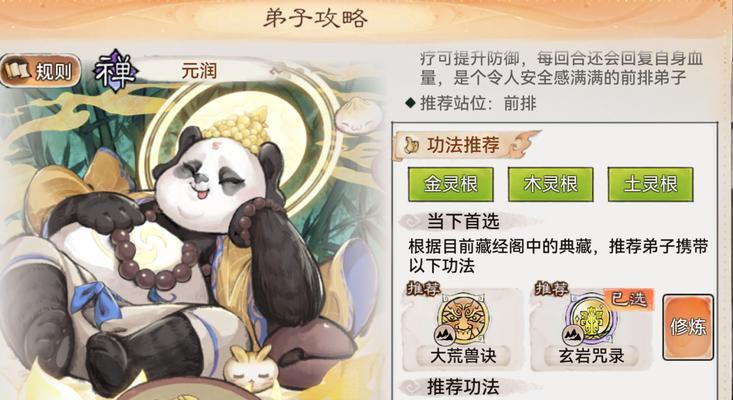Click the mountain element badge on 大荒兽诀
This screenshot has height=400, width=733.
tap(445, 335)
